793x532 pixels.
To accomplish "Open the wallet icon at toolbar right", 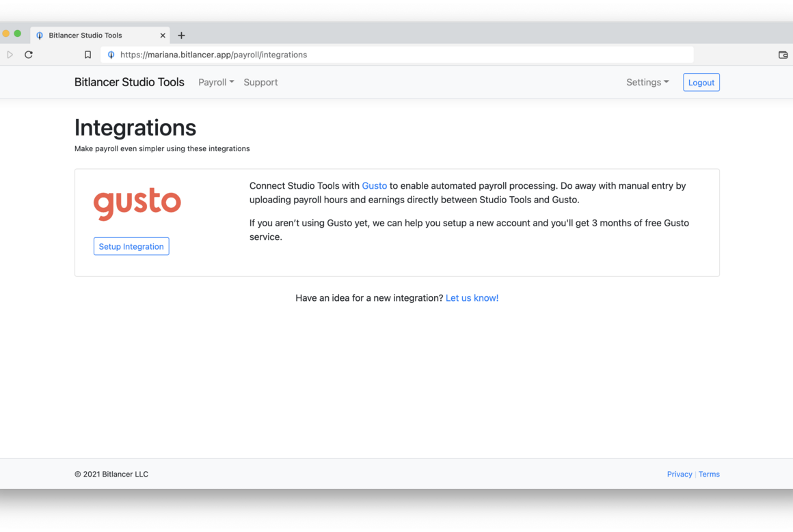I will [x=783, y=55].
